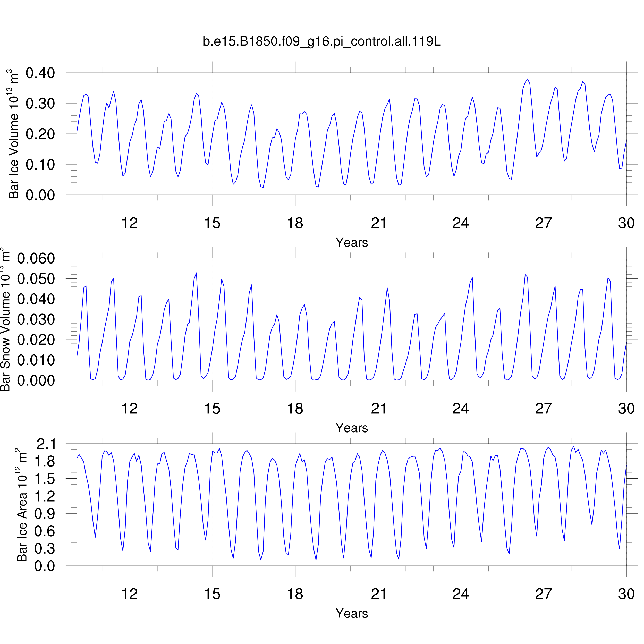This screenshot has height=644, width=644.
Task: Click the Bar Ice Volume y-axis label
Action: coord(13,134)
